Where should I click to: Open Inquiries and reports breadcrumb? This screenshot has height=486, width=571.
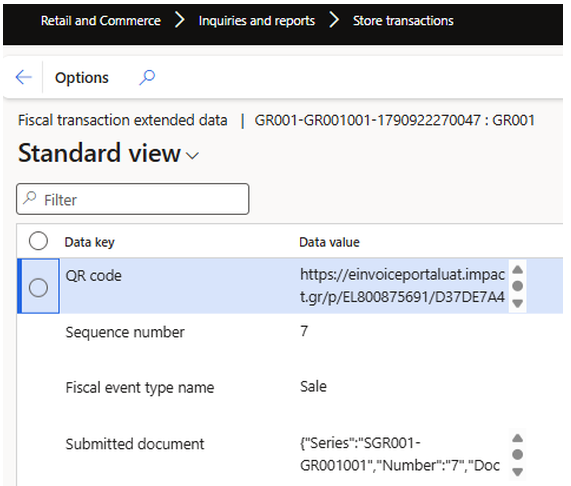click(x=257, y=21)
